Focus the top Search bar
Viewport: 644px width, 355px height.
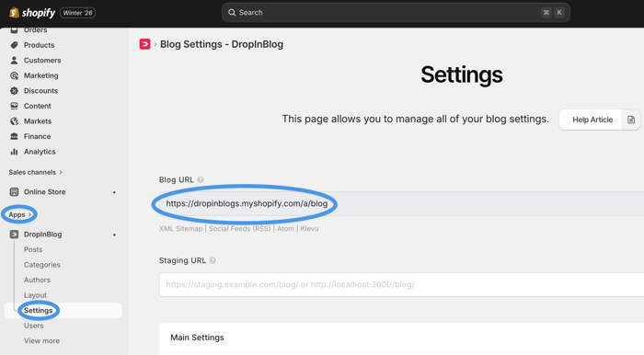pyautogui.click(x=396, y=13)
